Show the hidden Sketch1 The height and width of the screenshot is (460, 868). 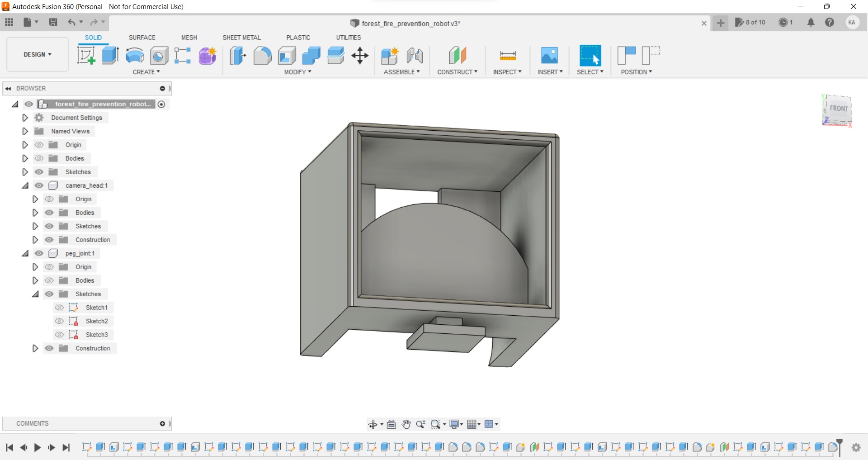(x=59, y=308)
